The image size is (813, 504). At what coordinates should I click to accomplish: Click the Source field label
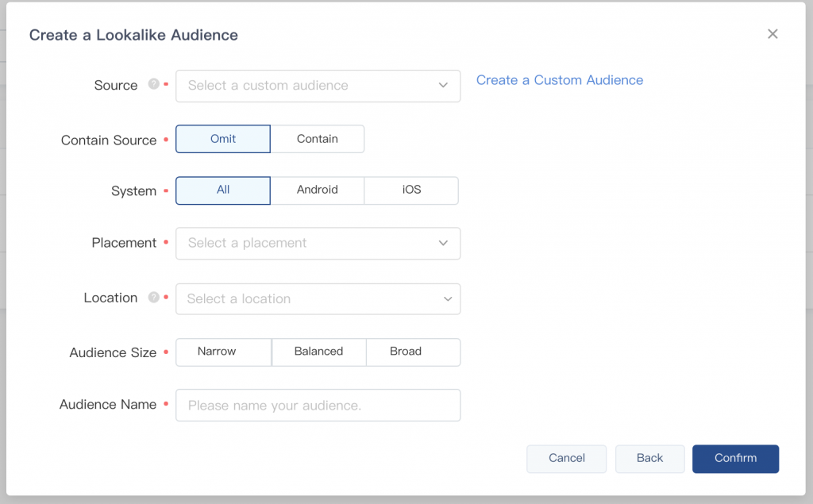tap(116, 85)
